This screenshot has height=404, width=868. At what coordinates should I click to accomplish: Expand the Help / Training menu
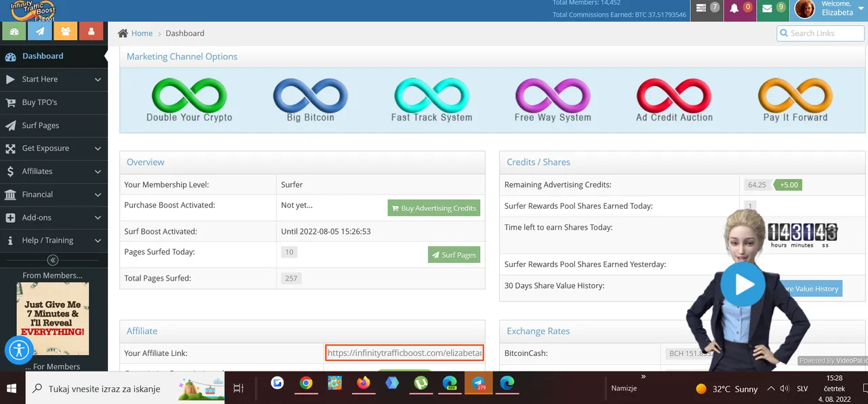(54, 241)
